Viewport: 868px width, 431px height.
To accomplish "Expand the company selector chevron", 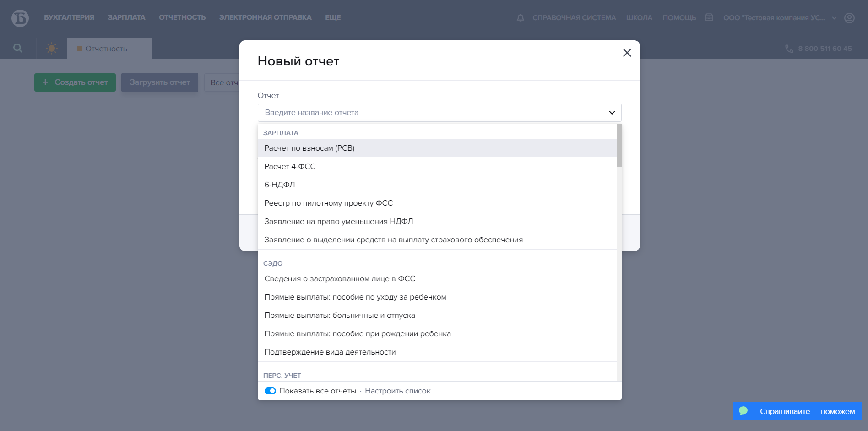I will pyautogui.click(x=834, y=18).
